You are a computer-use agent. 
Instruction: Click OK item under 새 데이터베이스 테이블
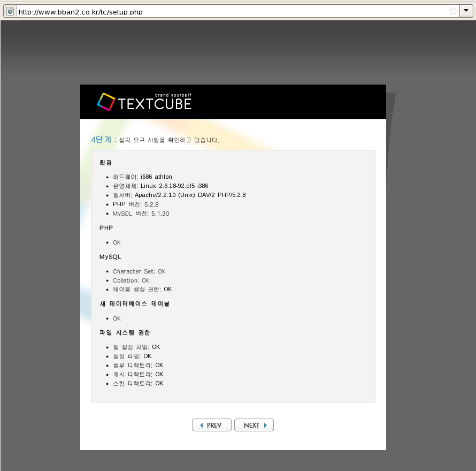(x=117, y=318)
